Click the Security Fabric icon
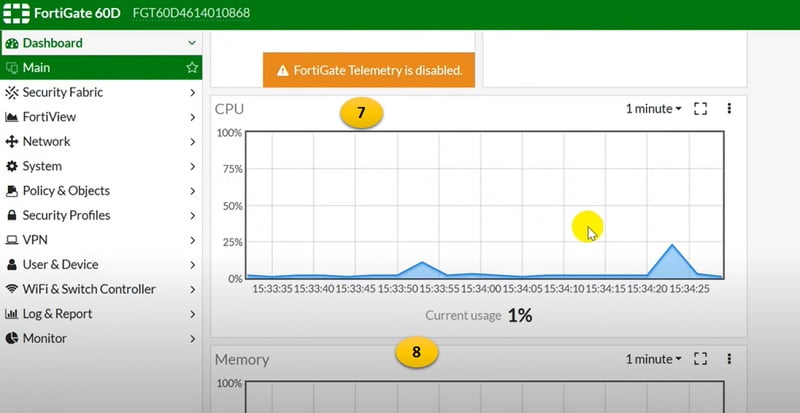Screen dimensions: 800x413 [12, 92]
